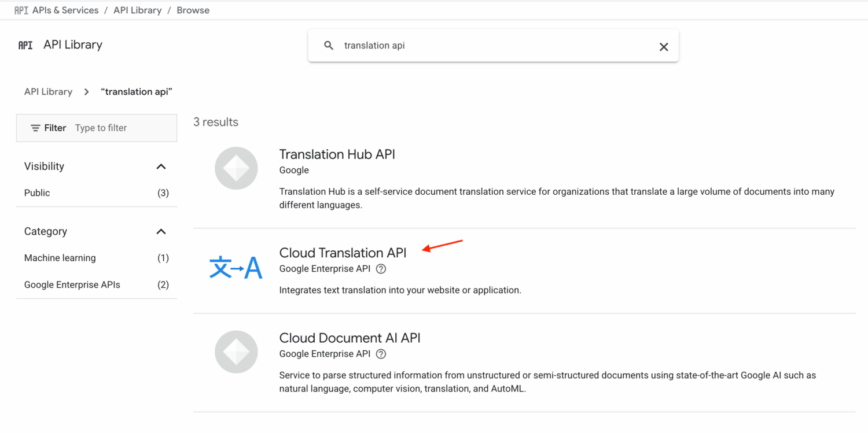Viewport: 868px width, 433px height.
Task: Click the 'Visibility' section heading
Action: (44, 166)
